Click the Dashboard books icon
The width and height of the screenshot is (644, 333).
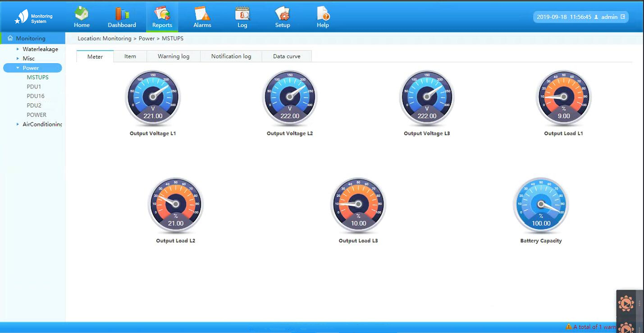click(122, 14)
